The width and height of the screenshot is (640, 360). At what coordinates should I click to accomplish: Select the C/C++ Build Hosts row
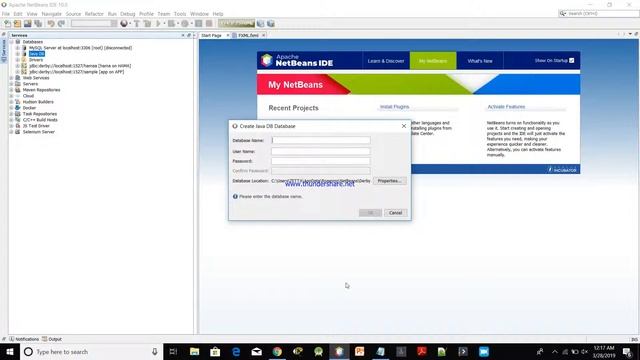[40, 120]
